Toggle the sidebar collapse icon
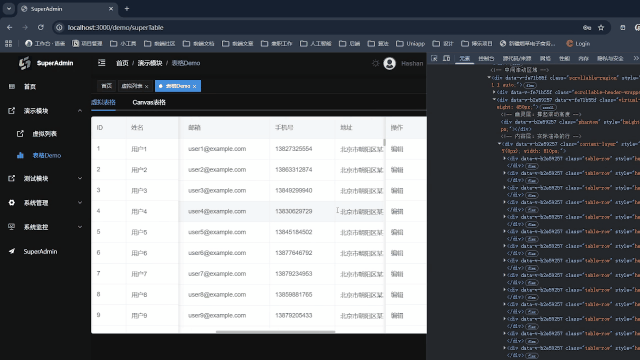This screenshot has width=640, height=360. 102,63
